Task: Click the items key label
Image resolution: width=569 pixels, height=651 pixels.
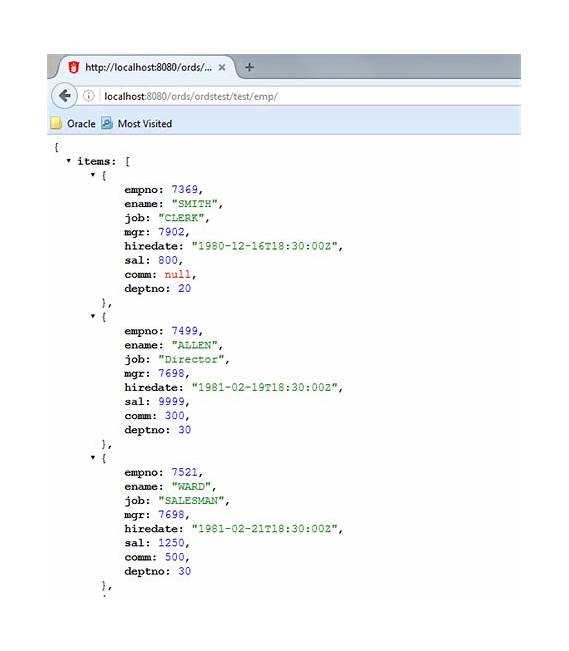Action: pyautogui.click(x=96, y=161)
